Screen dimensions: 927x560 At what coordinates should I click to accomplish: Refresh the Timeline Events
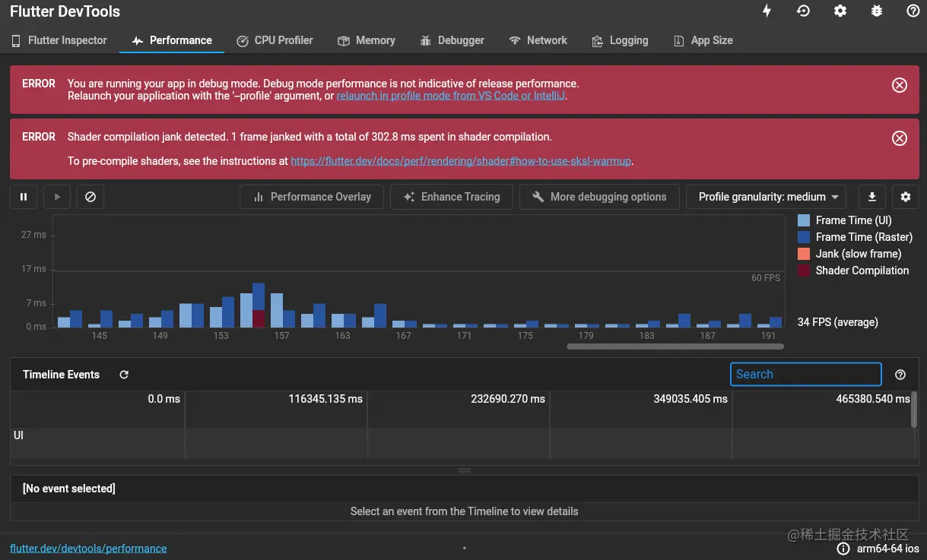124,375
